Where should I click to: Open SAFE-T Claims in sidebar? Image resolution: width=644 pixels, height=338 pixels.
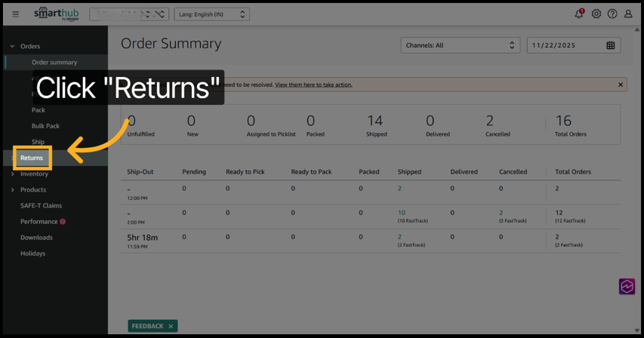41,205
